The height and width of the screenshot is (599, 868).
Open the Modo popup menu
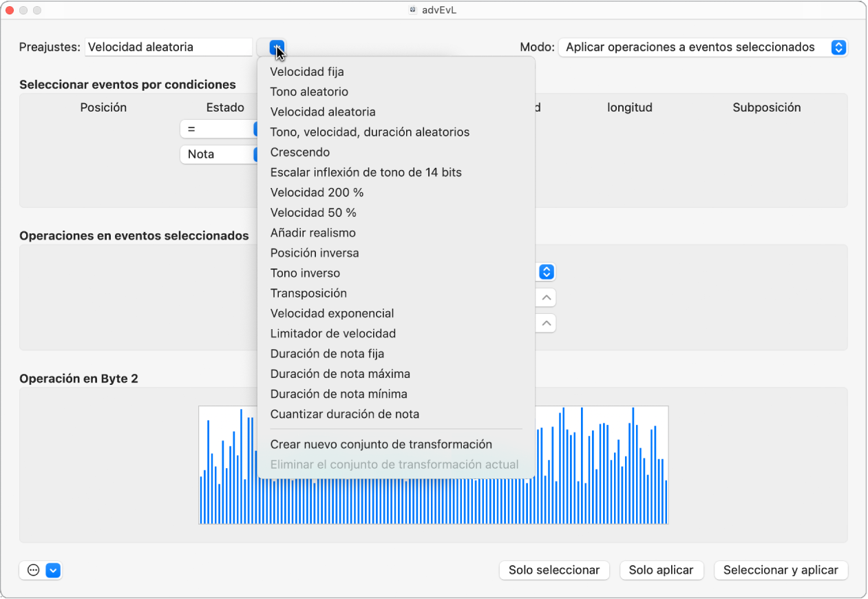point(703,47)
